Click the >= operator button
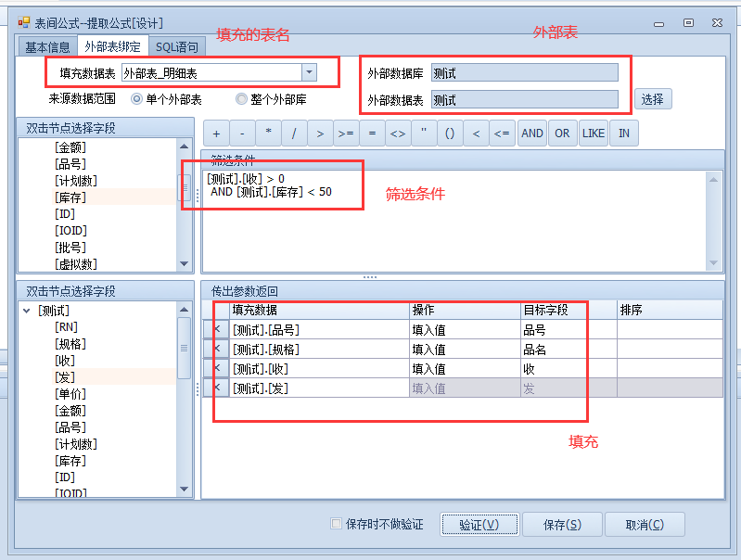 pos(346,134)
